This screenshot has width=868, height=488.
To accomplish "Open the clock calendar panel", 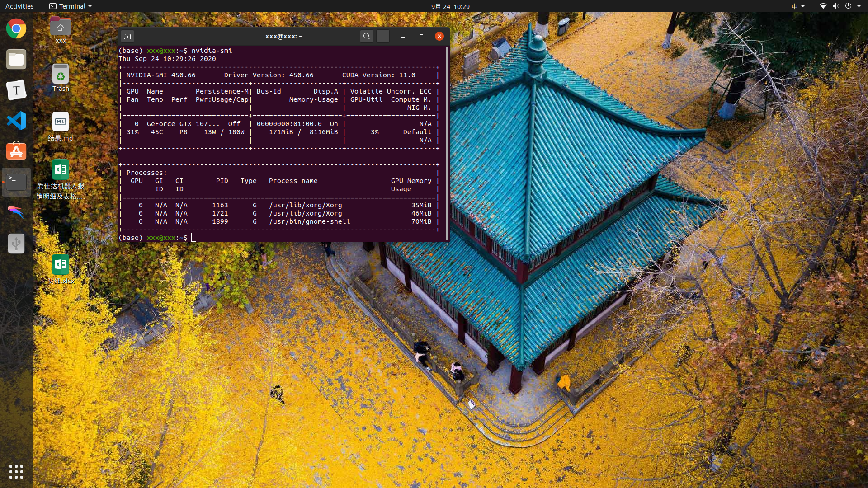I will (450, 6).
